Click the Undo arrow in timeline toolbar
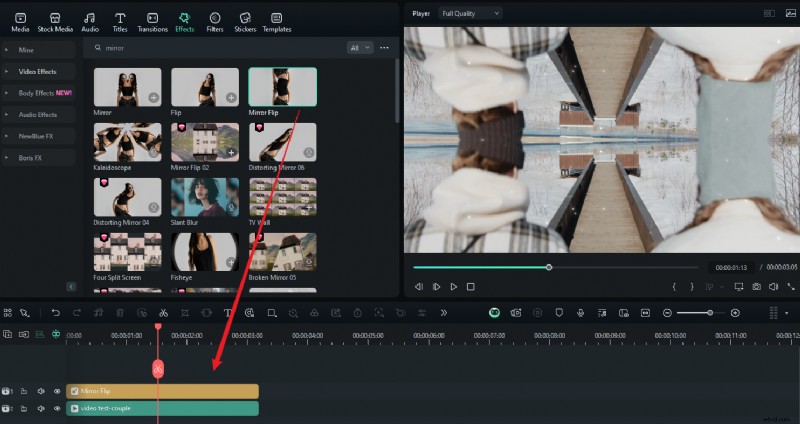This screenshot has width=800, height=424. [x=56, y=313]
